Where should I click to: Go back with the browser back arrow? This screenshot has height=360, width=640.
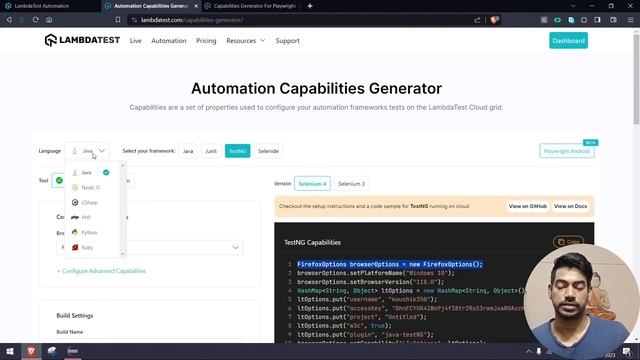pyautogui.click(x=9, y=20)
